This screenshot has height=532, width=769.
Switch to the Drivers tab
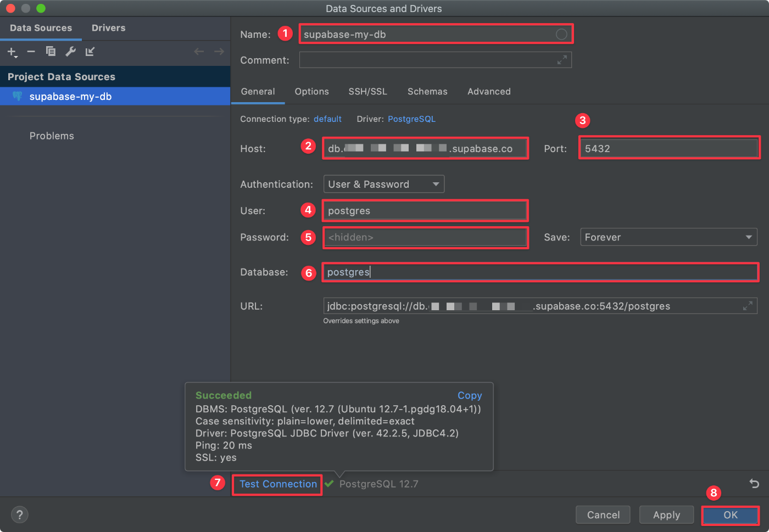(108, 28)
